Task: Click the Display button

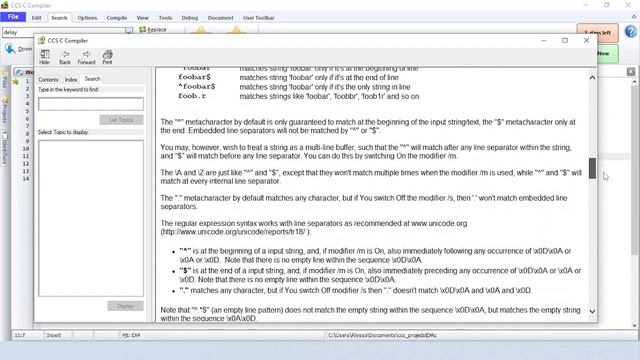Action: 125,306
